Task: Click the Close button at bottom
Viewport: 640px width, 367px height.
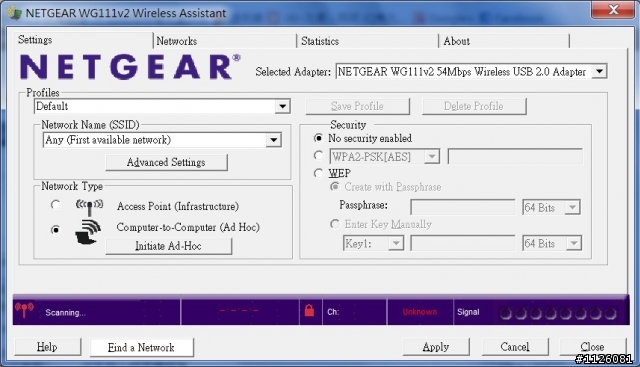Action: pos(592,347)
